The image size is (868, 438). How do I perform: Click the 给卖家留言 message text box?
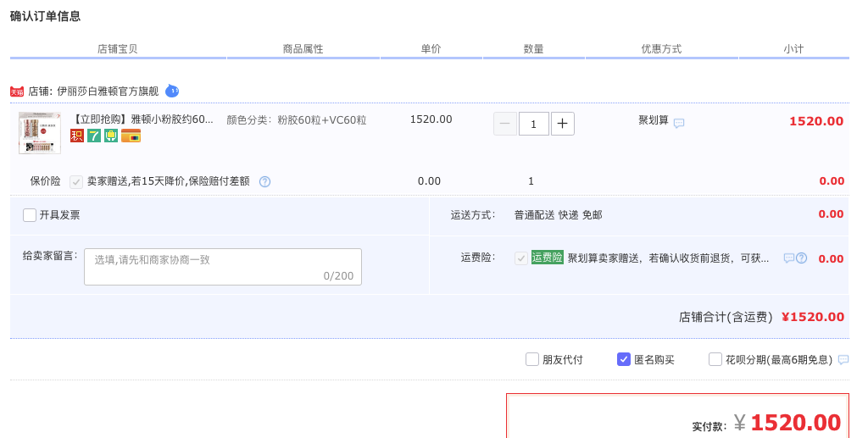[223, 267]
